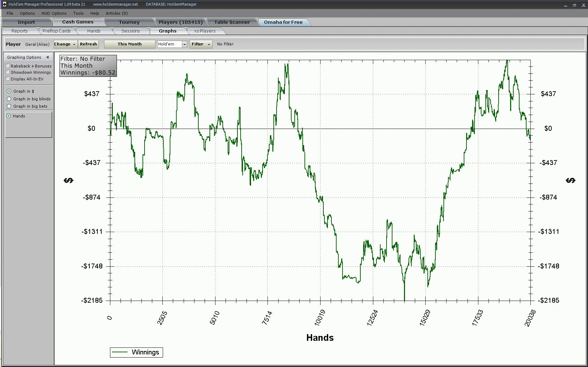Open the HUD Options menu
The image size is (588, 367).
(54, 13)
